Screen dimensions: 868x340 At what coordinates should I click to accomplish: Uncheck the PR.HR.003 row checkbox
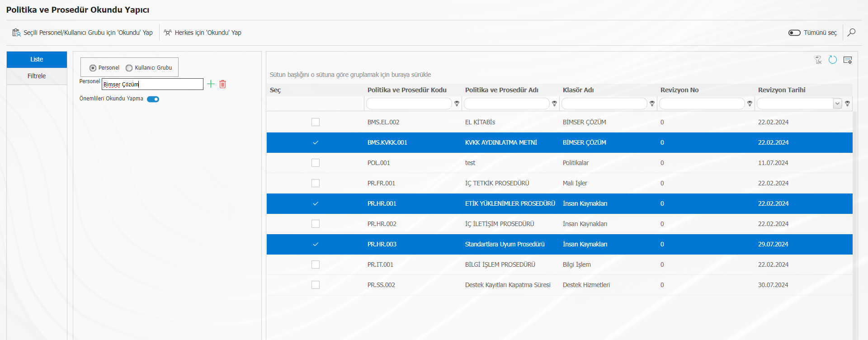[316, 244]
